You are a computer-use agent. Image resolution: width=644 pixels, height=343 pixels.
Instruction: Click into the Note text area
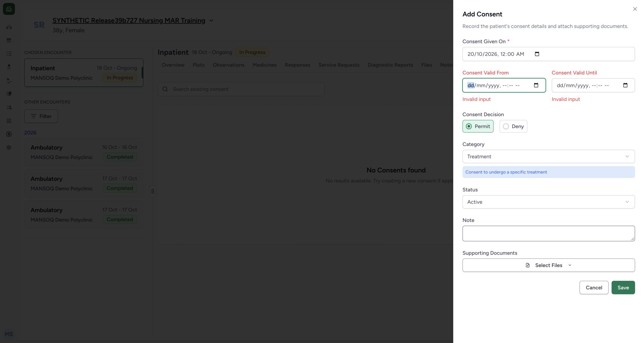tap(548, 234)
